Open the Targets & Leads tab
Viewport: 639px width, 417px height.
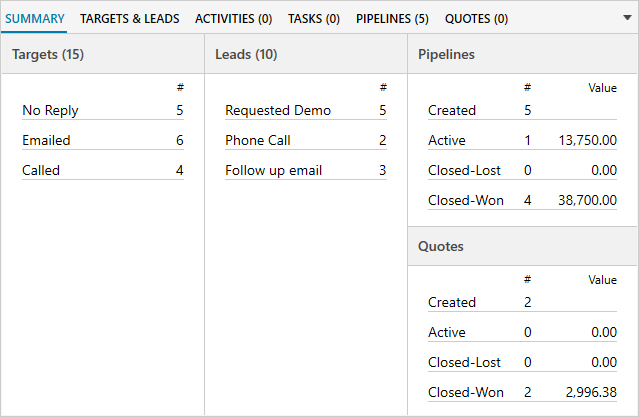(x=130, y=18)
